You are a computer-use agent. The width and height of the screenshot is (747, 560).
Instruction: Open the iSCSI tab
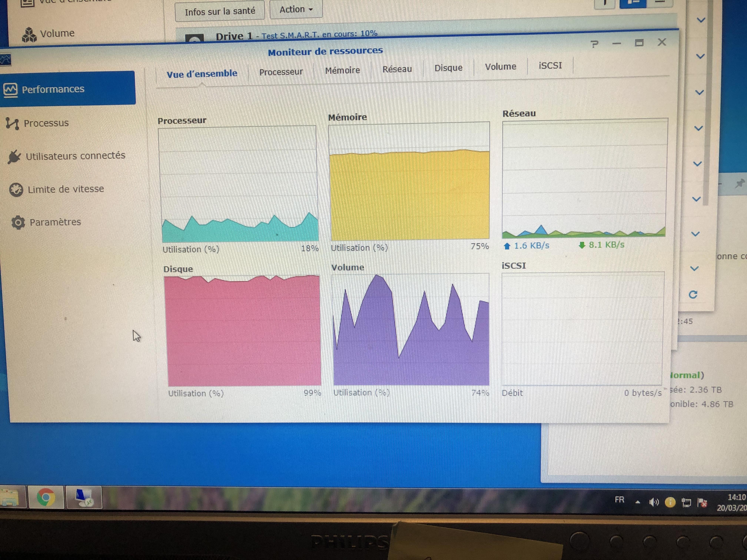(550, 66)
